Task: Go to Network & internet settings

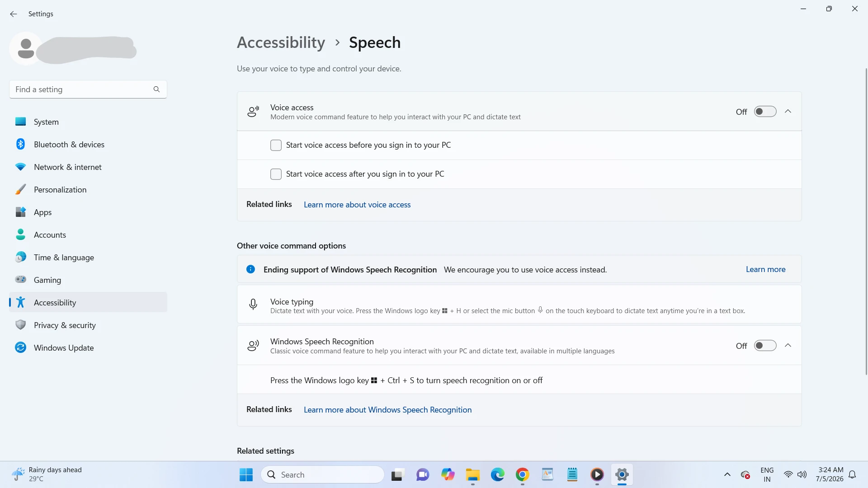Action: coord(88,167)
